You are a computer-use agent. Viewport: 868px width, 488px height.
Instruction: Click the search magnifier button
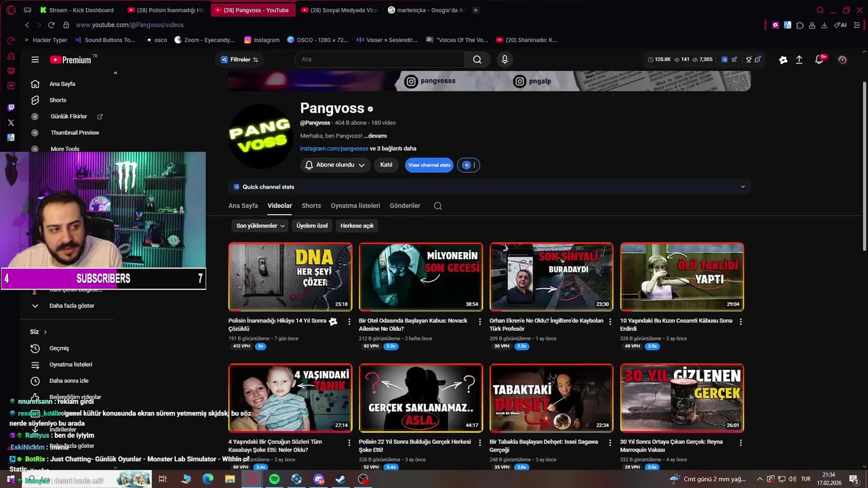(477, 60)
